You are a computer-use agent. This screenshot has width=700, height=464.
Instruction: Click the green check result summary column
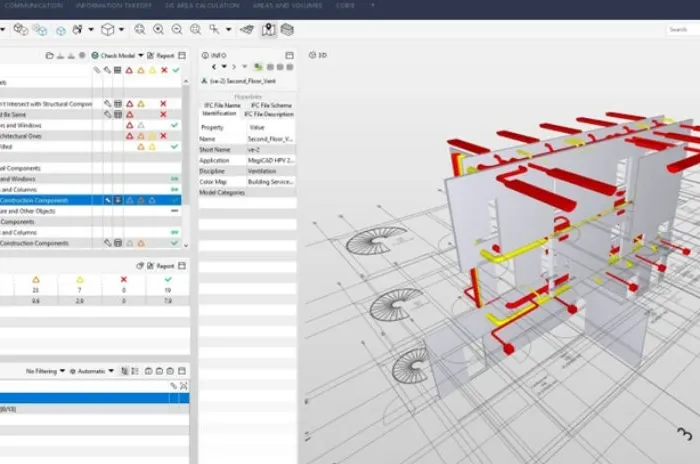168,280
